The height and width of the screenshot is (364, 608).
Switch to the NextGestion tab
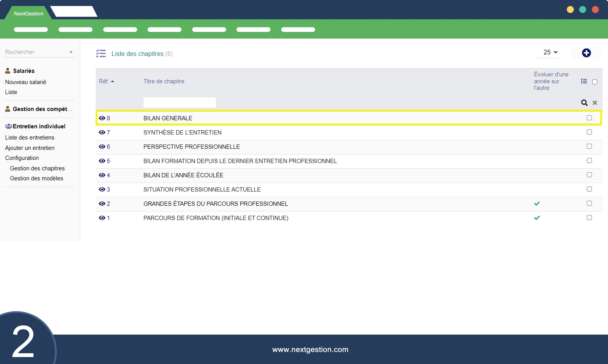click(x=28, y=14)
